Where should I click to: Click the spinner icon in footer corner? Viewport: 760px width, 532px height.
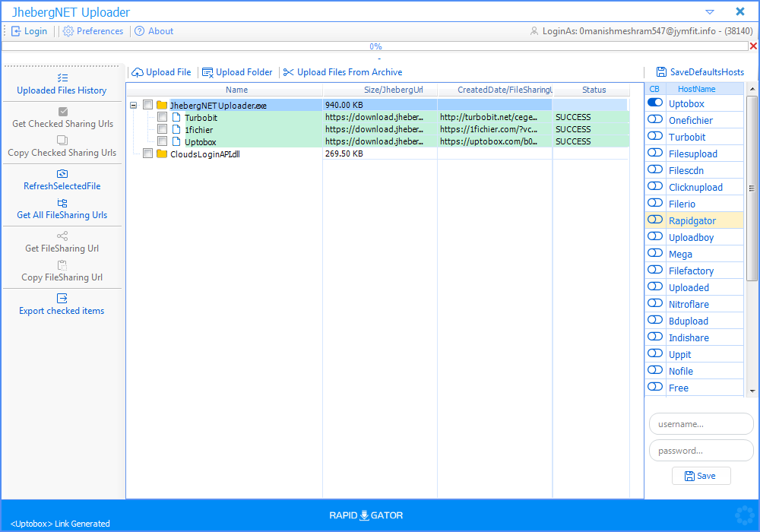pos(745,515)
